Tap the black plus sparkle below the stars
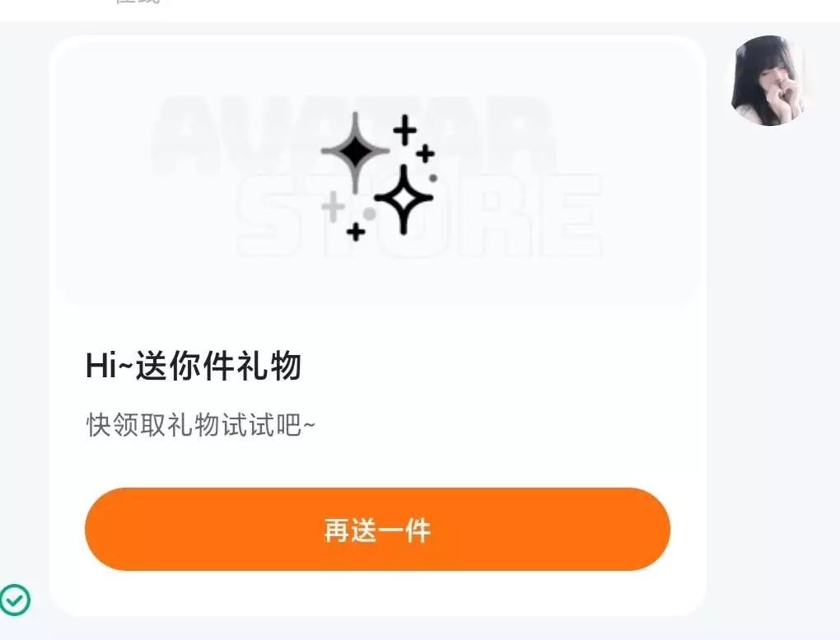The height and width of the screenshot is (640, 840). 356,231
